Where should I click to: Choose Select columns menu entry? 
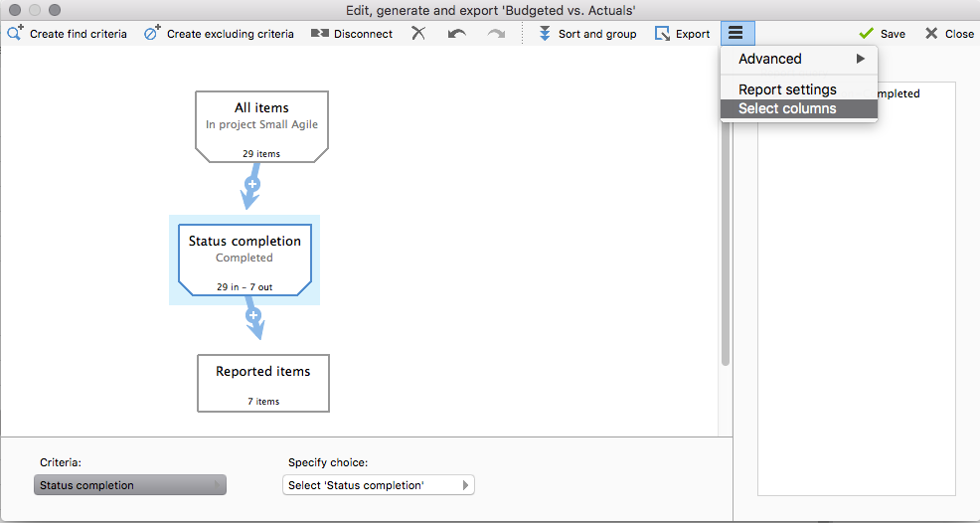[787, 108]
